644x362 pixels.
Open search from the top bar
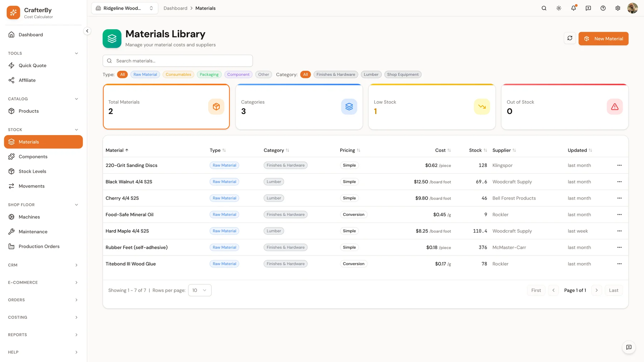(x=544, y=8)
